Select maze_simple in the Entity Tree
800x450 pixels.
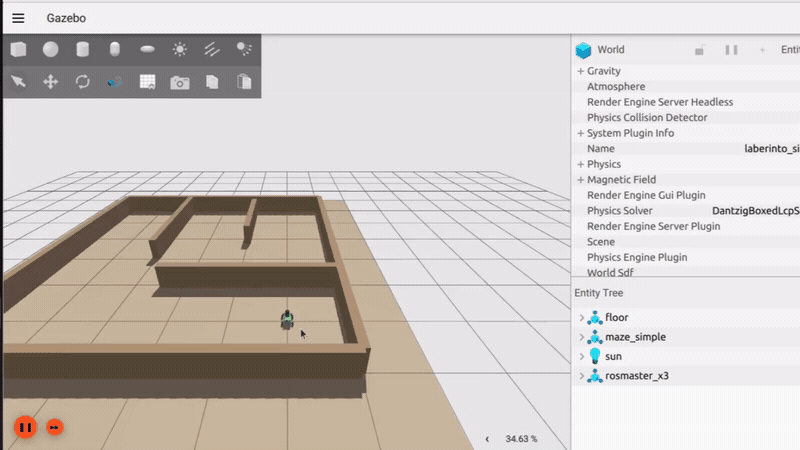[x=635, y=337]
